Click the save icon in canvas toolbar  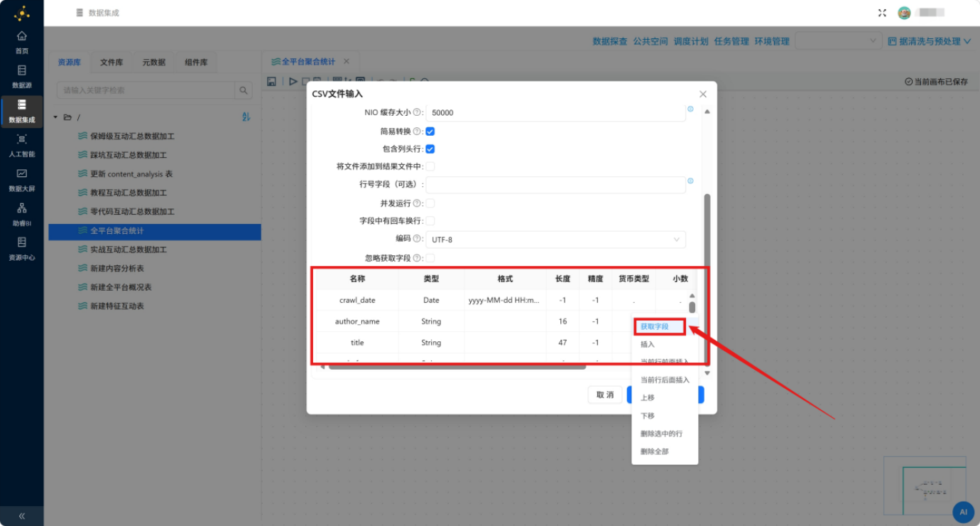point(271,82)
